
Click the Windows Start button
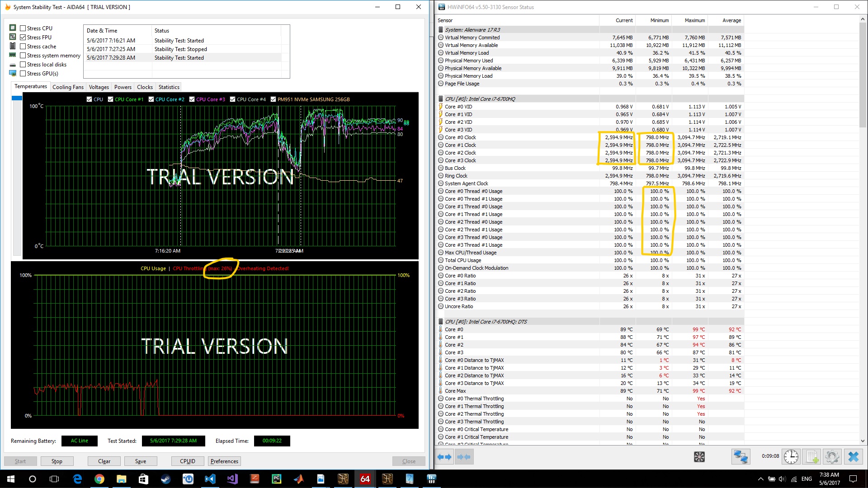[x=11, y=479]
